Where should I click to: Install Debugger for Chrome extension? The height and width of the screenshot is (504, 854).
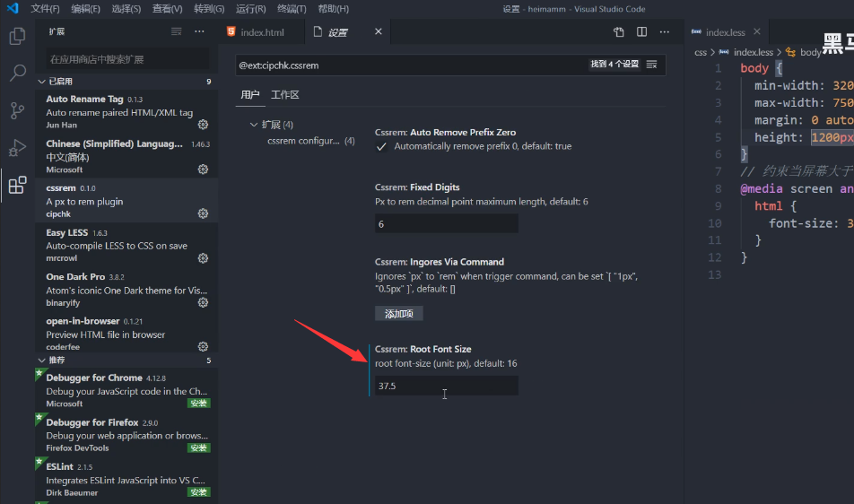click(x=198, y=404)
